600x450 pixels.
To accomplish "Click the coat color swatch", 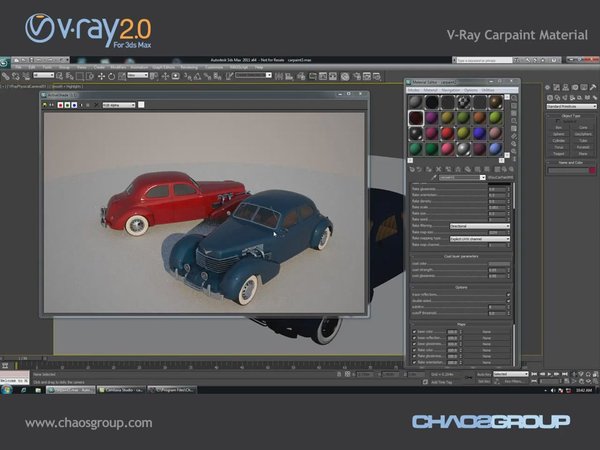I will tap(499, 261).
